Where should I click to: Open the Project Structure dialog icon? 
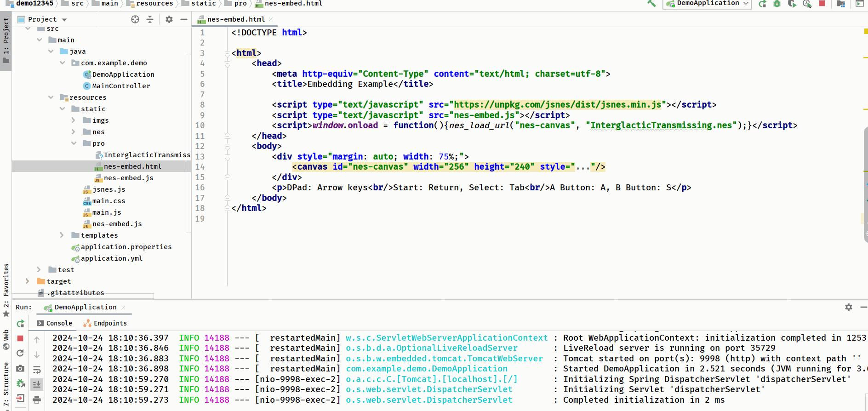point(841,4)
